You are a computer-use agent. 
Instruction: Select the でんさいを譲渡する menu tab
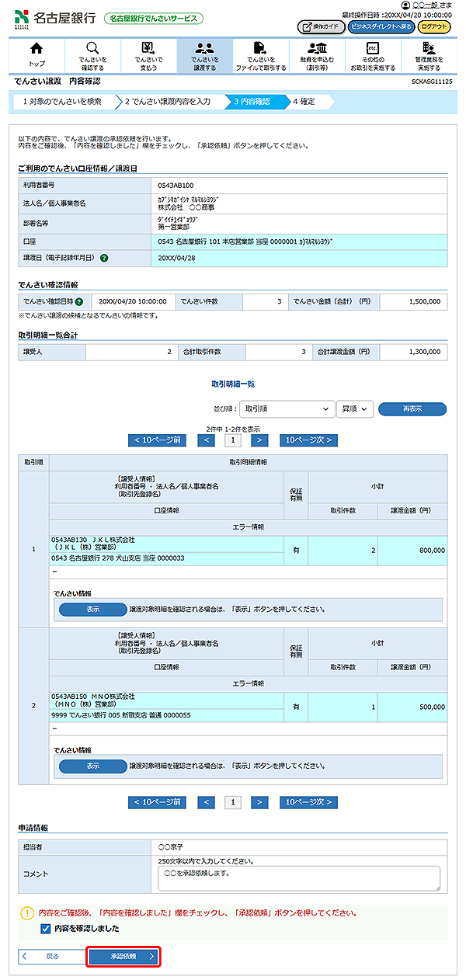(204, 55)
